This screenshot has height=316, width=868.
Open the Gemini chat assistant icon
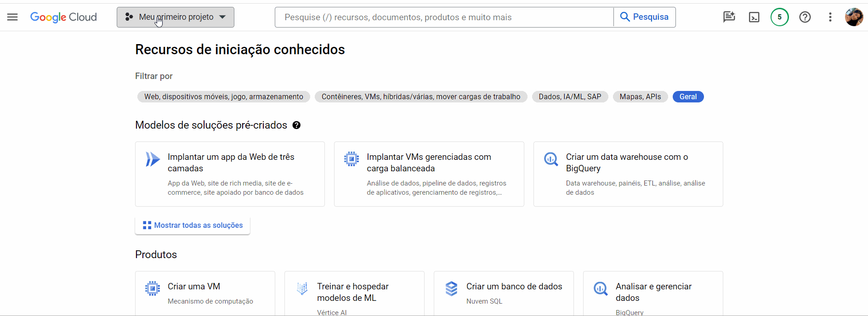729,17
